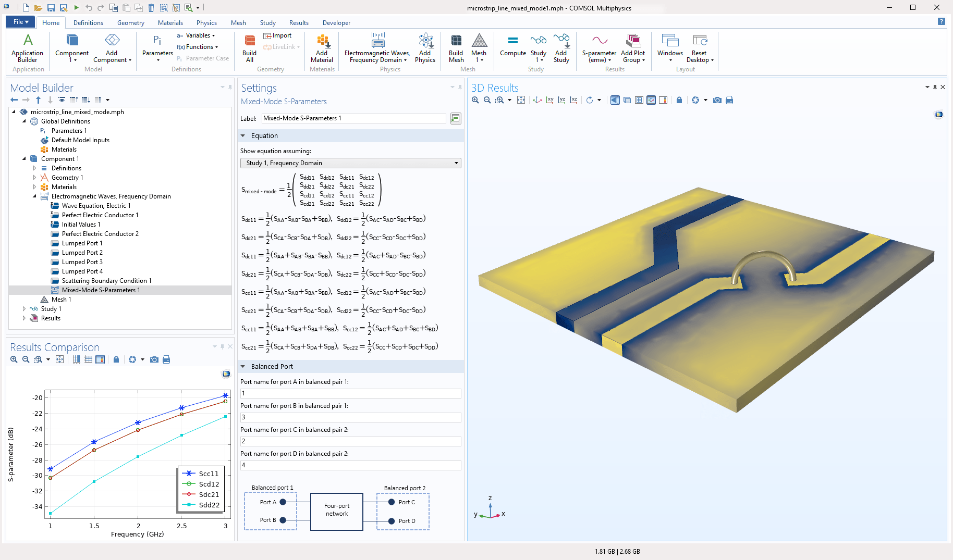The image size is (953, 560).
Task: Toggle the color legend in the Results Comparison plot
Action: coord(100,359)
